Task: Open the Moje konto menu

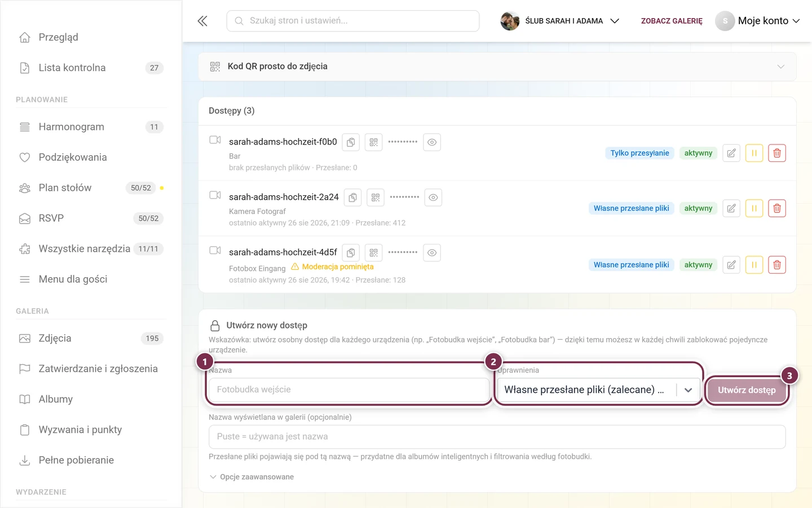Action: point(758,21)
